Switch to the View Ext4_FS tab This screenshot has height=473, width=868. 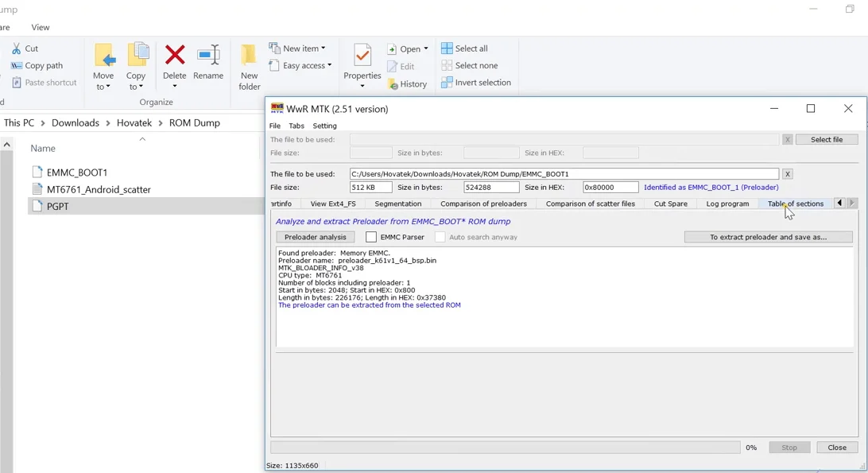[333, 204]
